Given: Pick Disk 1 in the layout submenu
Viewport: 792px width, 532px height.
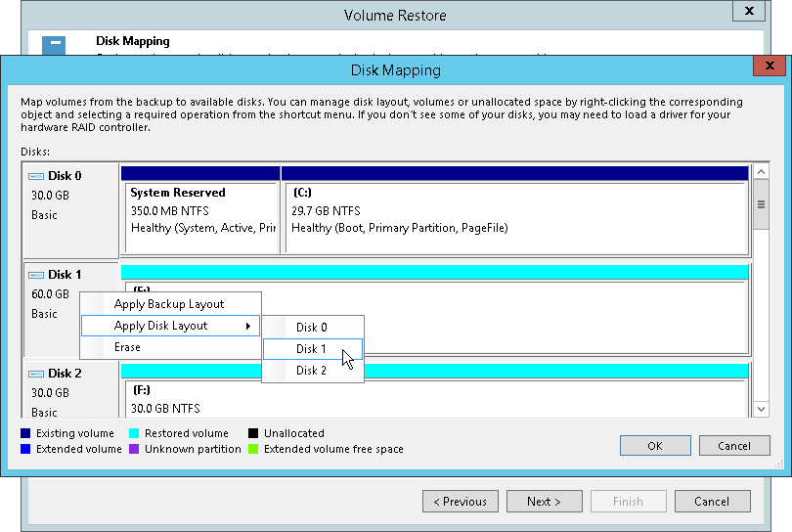Looking at the screenshot, I should click(x=313, y=349).
